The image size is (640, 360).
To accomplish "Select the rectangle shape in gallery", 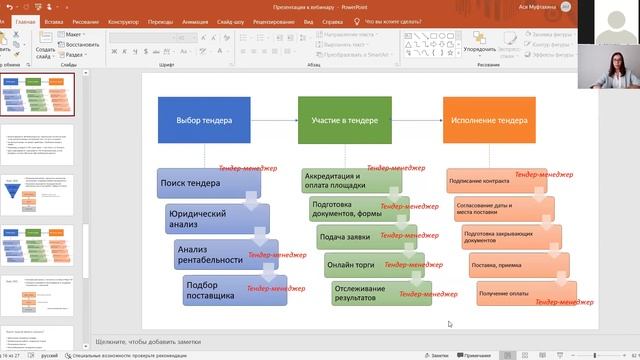I will [433, 36].
